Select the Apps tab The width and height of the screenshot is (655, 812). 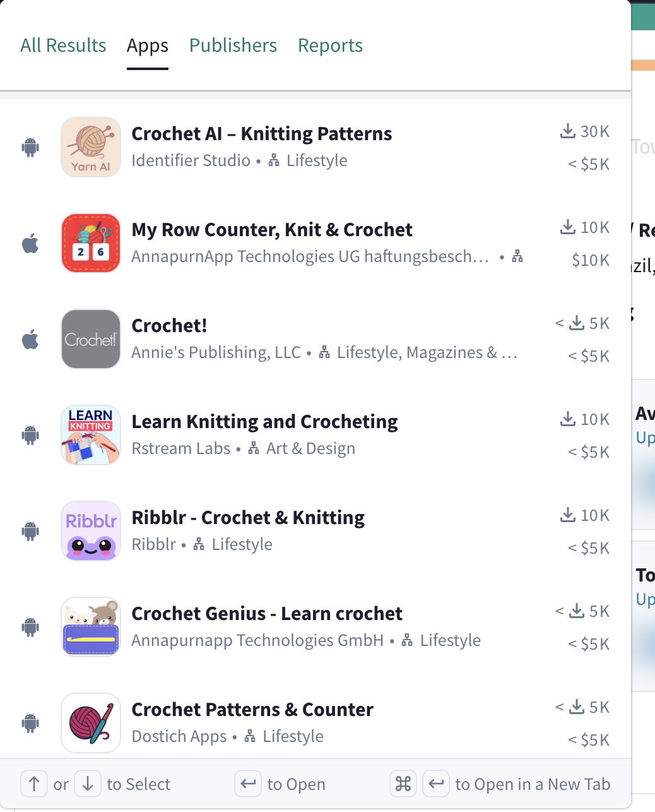coord(147,45)
